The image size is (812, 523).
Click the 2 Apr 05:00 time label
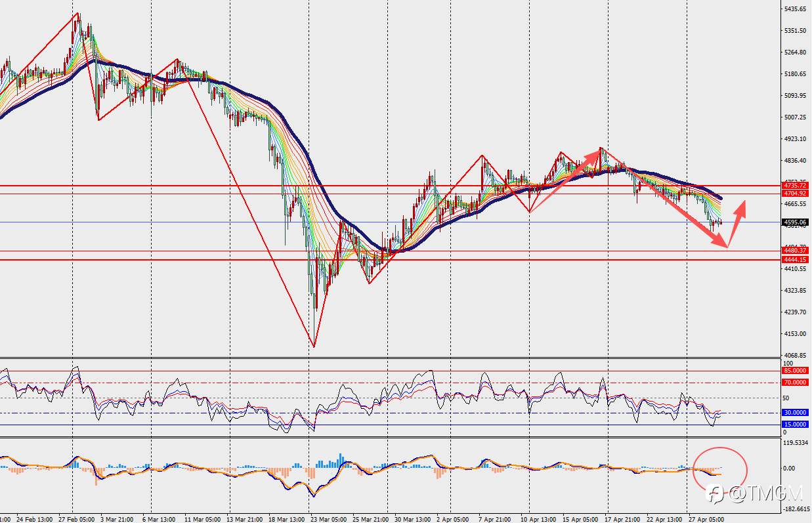pos(453,519)
